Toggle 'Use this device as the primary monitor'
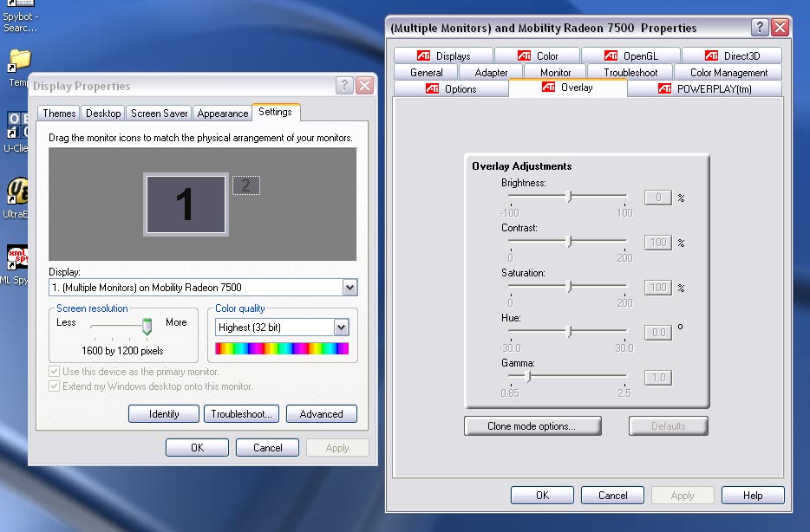 click(55, 372)
